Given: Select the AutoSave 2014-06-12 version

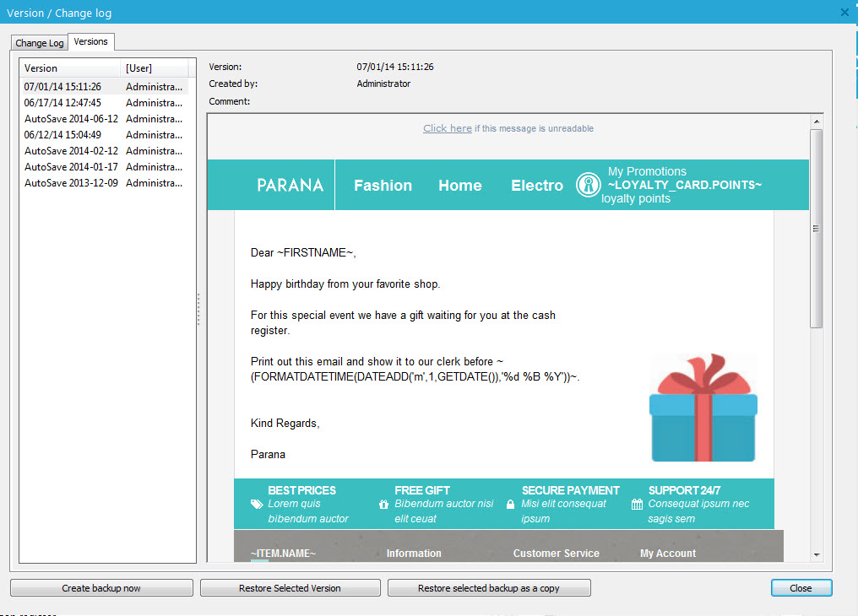Looking at the screenshot, I should (x=71, y=119).
